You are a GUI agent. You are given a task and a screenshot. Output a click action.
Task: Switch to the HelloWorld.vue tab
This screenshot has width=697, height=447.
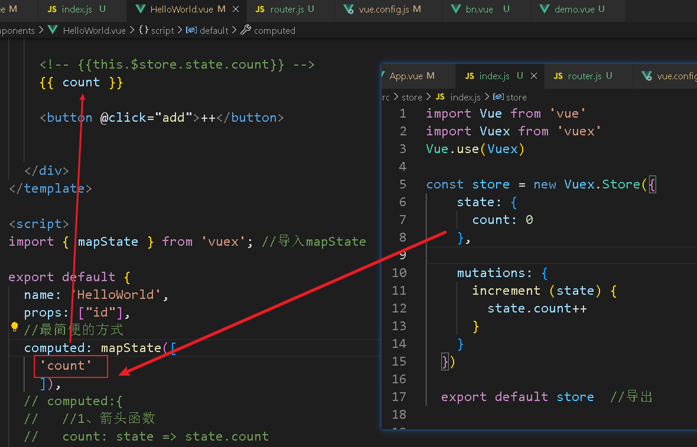187,9
